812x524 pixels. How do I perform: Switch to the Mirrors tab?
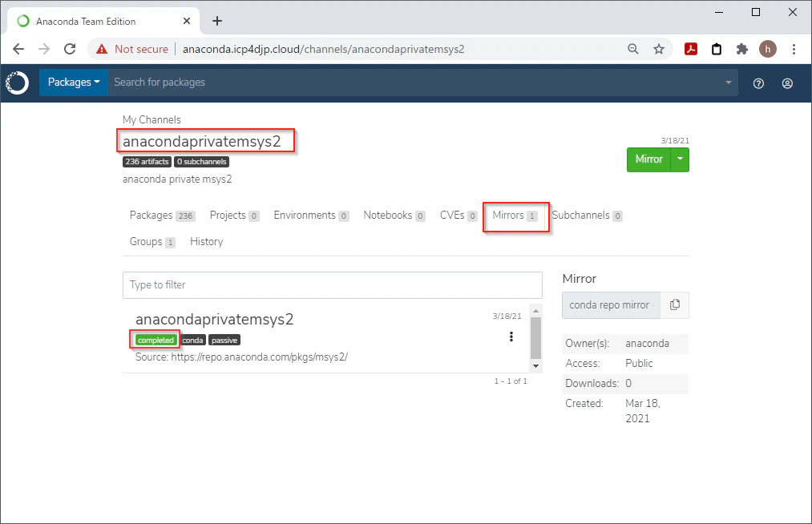tap(515, 216)
